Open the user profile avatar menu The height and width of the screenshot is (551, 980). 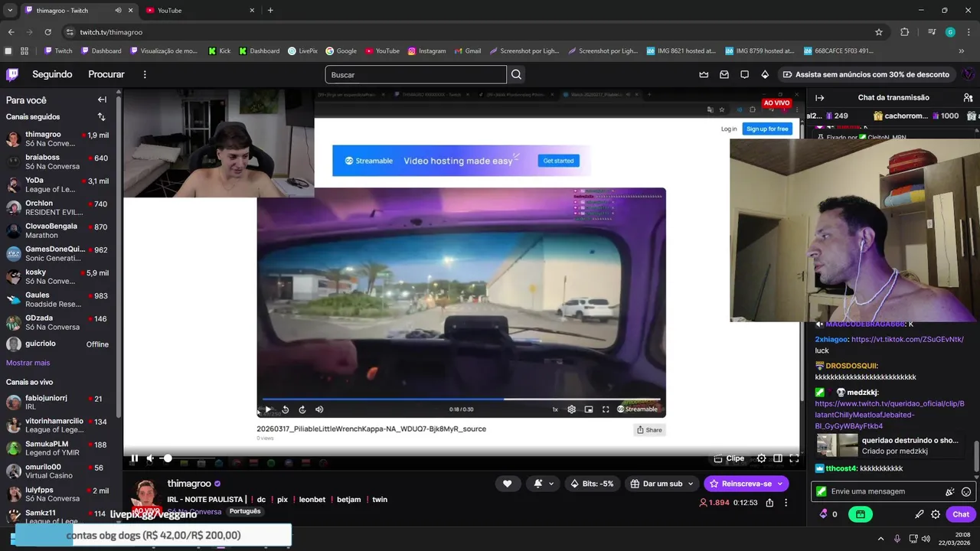[968, 74]
